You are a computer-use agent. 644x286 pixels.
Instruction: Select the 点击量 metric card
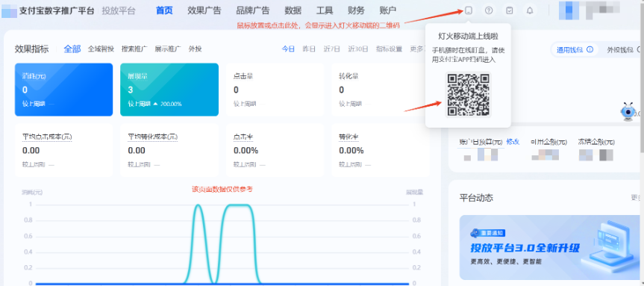tap(275, 90)
